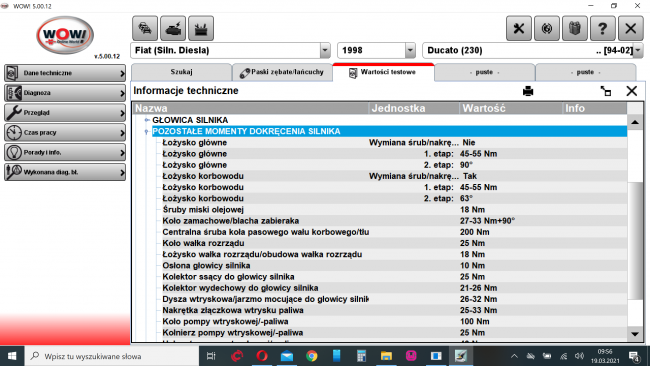Open the volume control in system tray
The image size is (650, 366).
580,356
